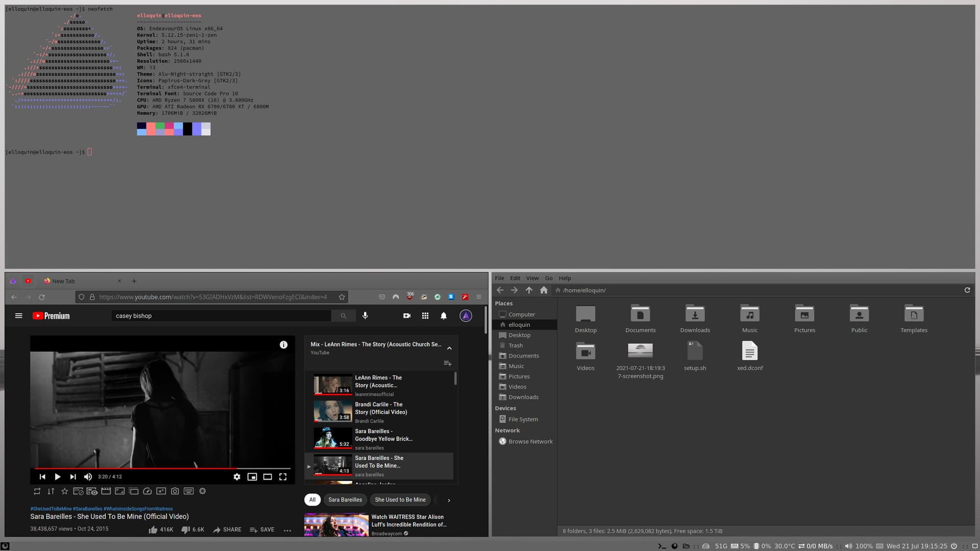Viewport: 980px width, 551px height.
Task: Switch to pinned YouTube browser tab
Action: point(28,281)
